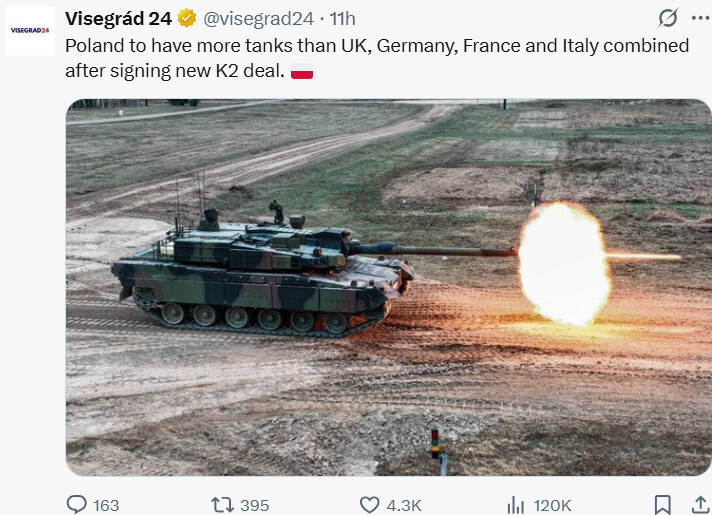Open view analytics bar chart icon
Screen dimensions: 712x515
515,505
